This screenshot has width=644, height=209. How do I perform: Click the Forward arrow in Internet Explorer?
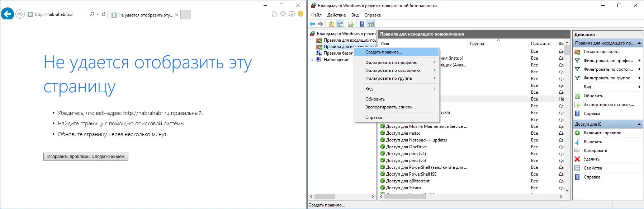point(20,14)
